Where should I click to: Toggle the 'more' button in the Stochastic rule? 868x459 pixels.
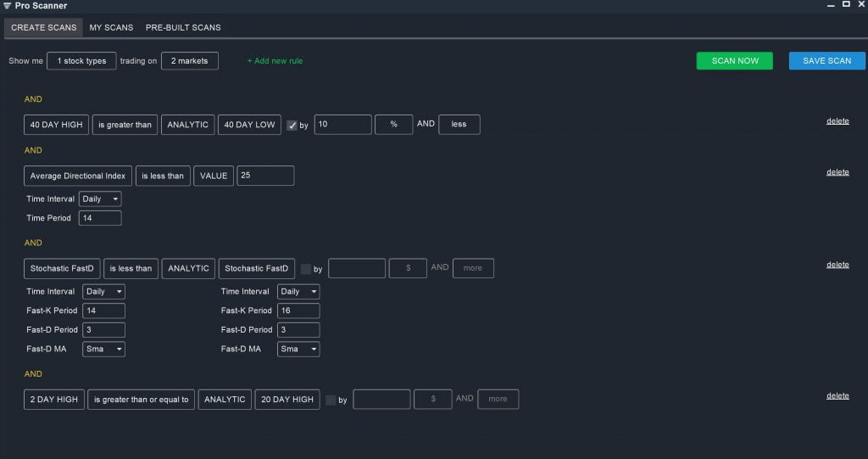click(473, 268)
